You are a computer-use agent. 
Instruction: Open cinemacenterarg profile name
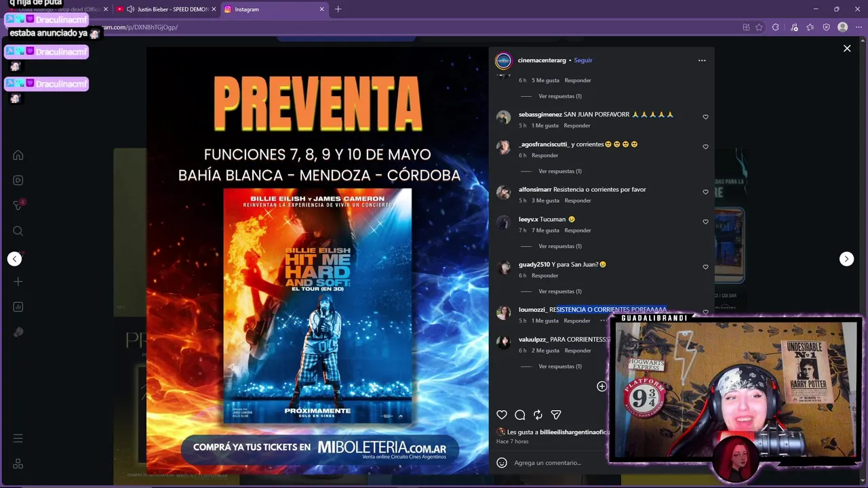542,60
